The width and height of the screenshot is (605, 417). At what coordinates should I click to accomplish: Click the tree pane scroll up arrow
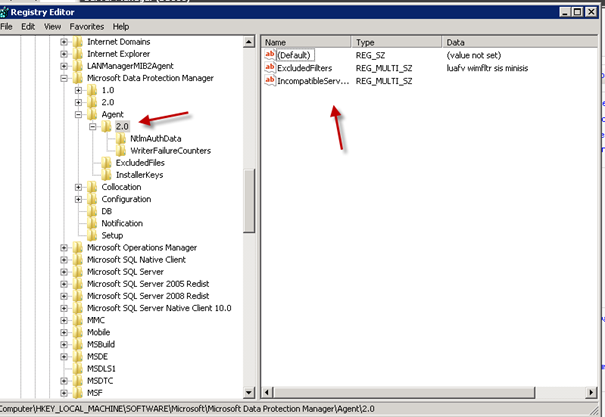[249, 42]
